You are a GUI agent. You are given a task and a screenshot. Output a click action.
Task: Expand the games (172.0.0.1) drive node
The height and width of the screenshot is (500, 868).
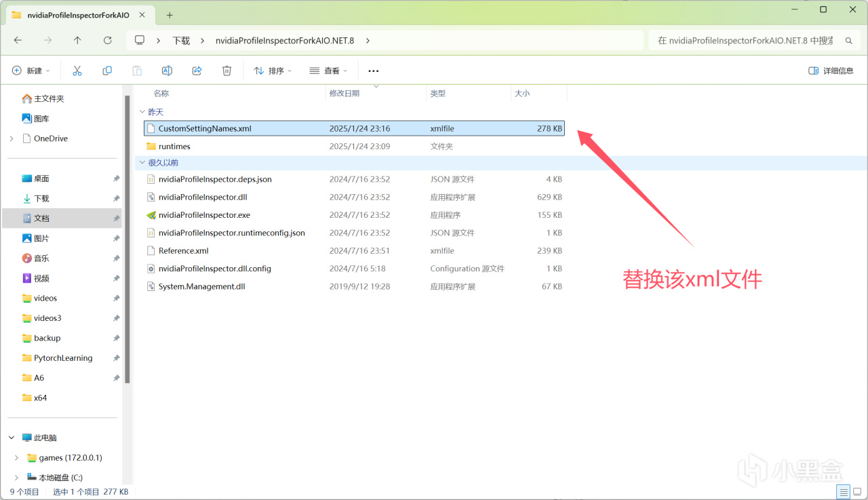tap(16, 458)
